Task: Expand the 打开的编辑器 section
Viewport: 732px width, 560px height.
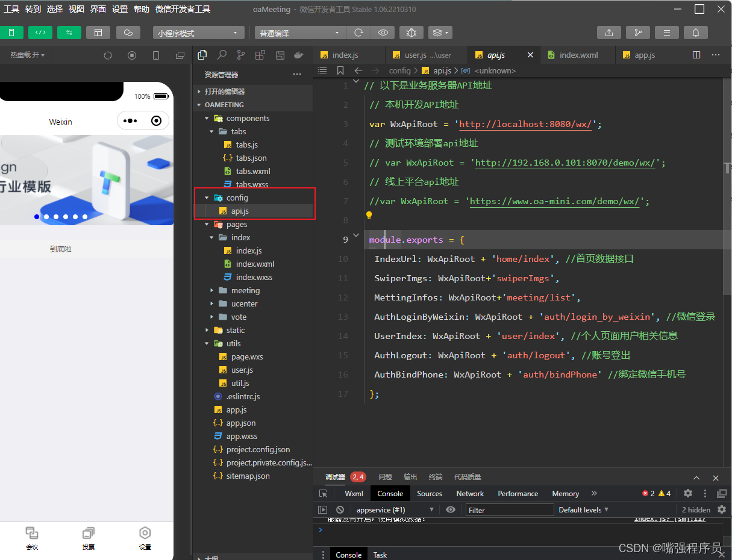Action: (x=252, y=92)
